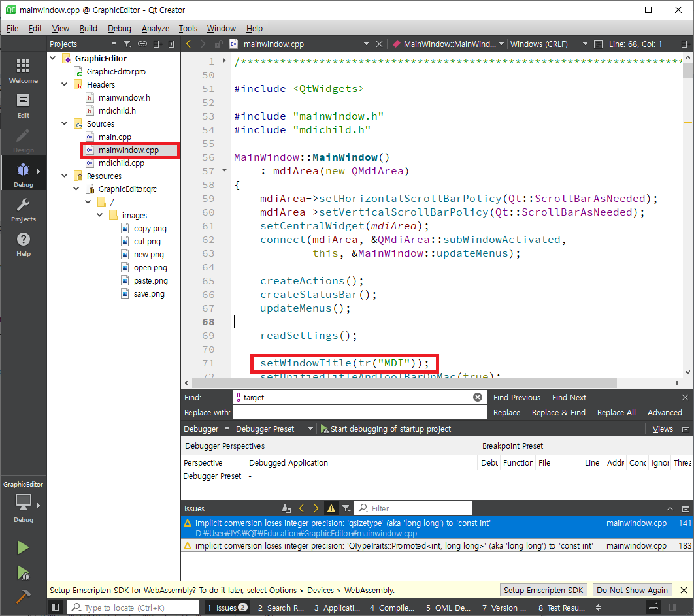The image size is (694, 616).
Task: Clear the Find text field
Action: (478, 397)
